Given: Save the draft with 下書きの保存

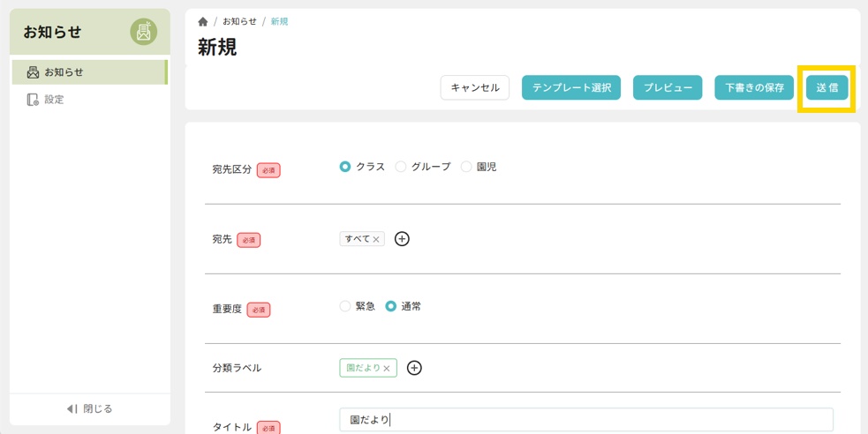Looking at the screenshot, I should click(754, 87).
